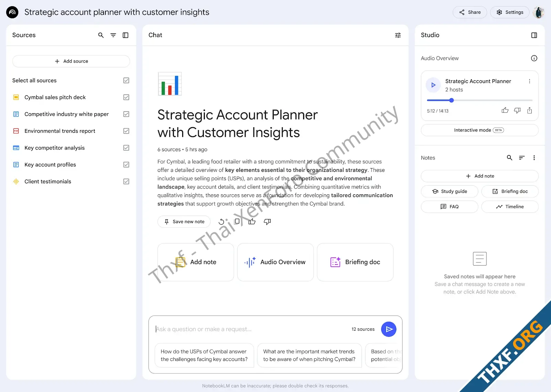The image size is (551, 392).
Task: Open Environmental trends report source
Action: (x=60, y=131)
